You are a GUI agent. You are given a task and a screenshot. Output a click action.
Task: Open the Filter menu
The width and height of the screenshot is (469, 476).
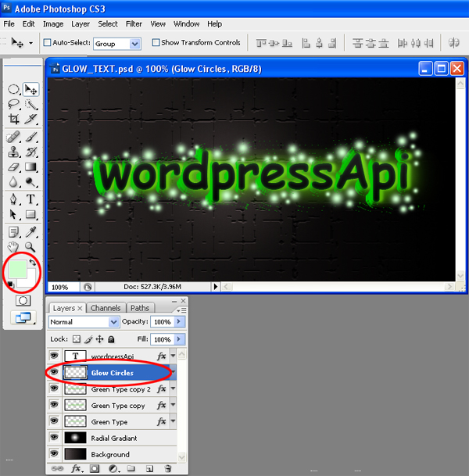click(134, 23)
